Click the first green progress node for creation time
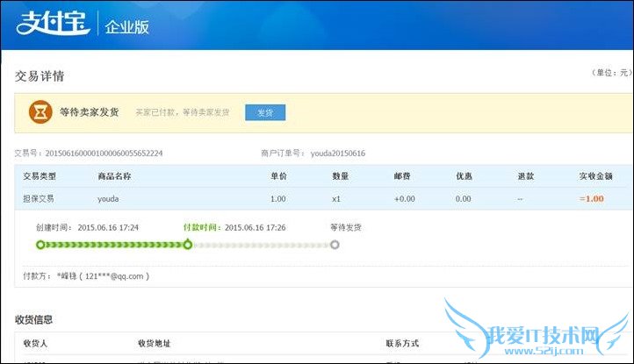 [40, 245]
